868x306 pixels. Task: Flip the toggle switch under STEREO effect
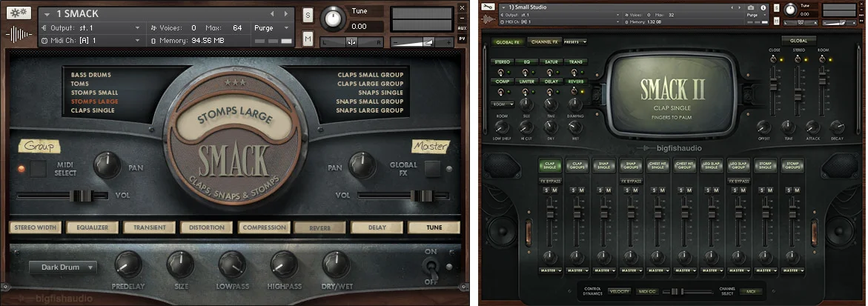point(501,72)
